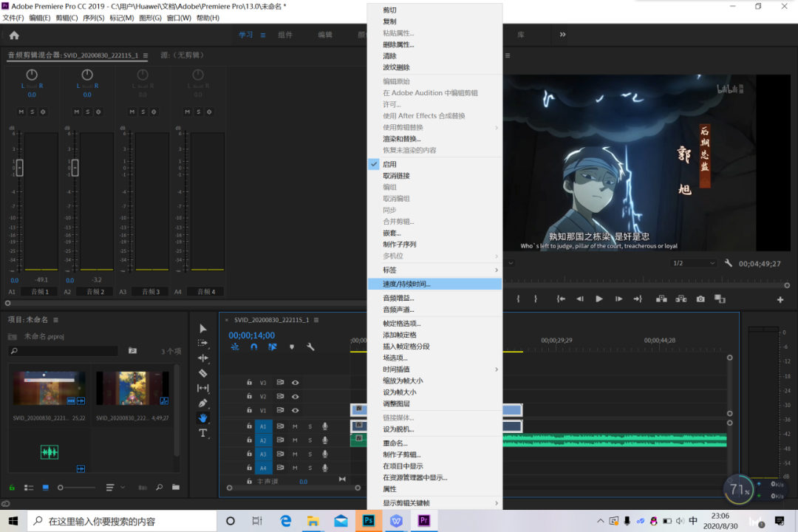Go to the Premiere Home screen icon
Image resolution: width=798 pixels, height=532 pixels.
tap(14, 35)
